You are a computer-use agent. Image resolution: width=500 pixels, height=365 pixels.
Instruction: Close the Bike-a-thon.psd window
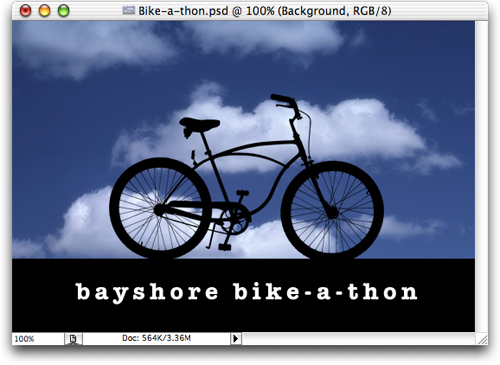[25, 11]
